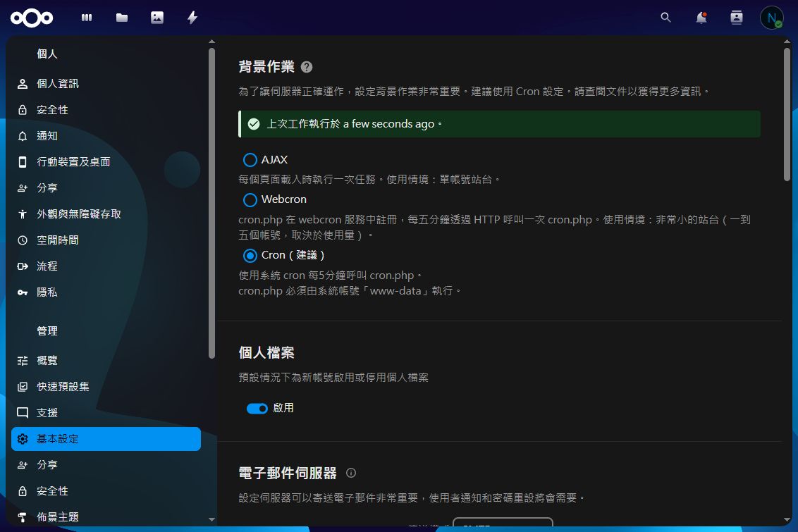The width and height of the screenshot is (798, 532).
Task: Select the Cron（建議）radio option
Action: 250,255
